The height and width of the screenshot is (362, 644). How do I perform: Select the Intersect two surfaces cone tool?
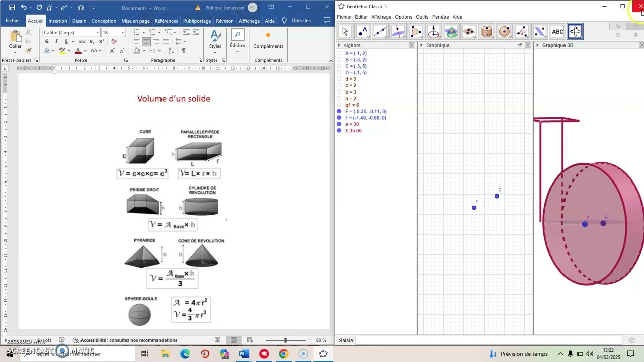tap(451, 32)
